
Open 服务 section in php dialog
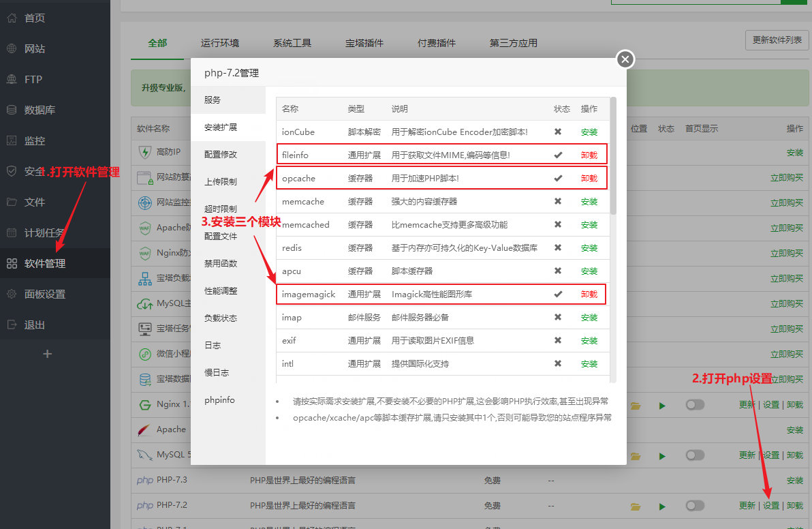pos(228,100)
